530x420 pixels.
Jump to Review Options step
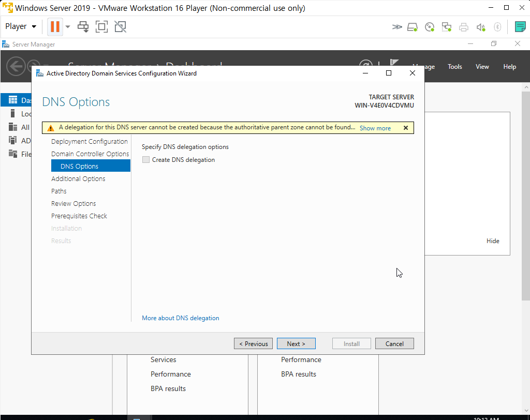point(73,203)
